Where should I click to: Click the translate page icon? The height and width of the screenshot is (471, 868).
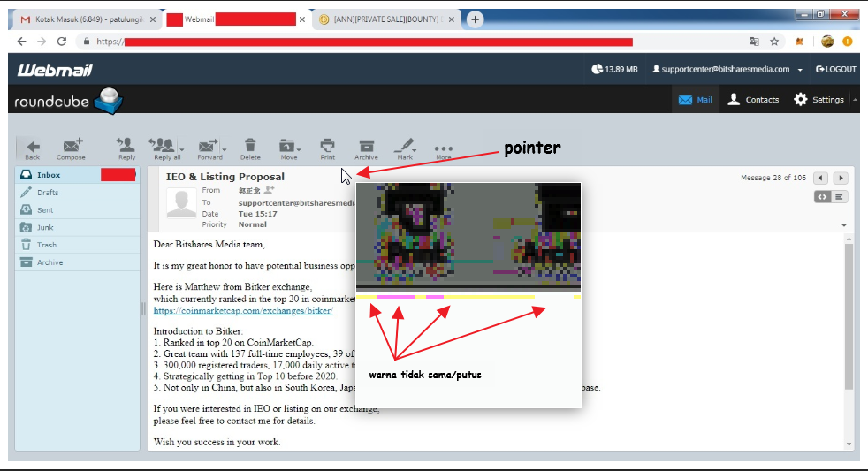tap(754, 42)
